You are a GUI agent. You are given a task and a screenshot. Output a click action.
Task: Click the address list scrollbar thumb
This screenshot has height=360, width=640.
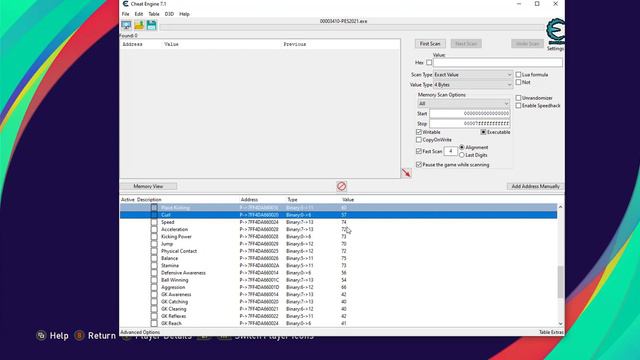(x=560, y=282)
